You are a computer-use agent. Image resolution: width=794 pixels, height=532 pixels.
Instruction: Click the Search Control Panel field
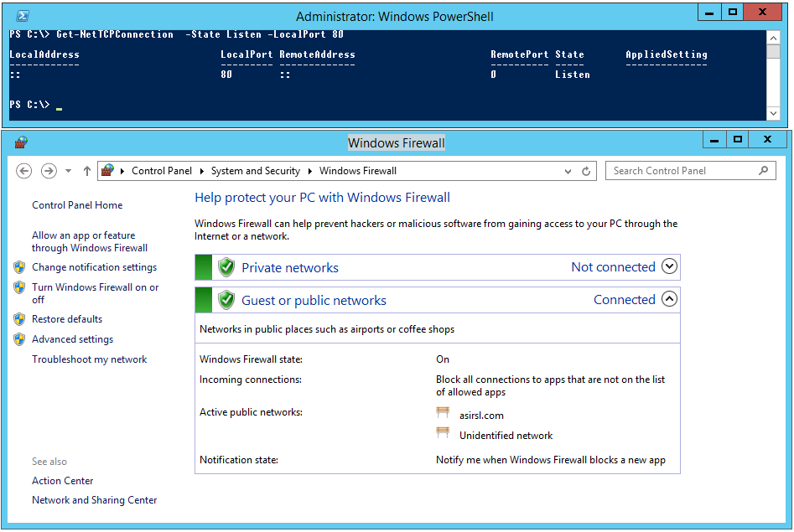[x=691, y=171]
